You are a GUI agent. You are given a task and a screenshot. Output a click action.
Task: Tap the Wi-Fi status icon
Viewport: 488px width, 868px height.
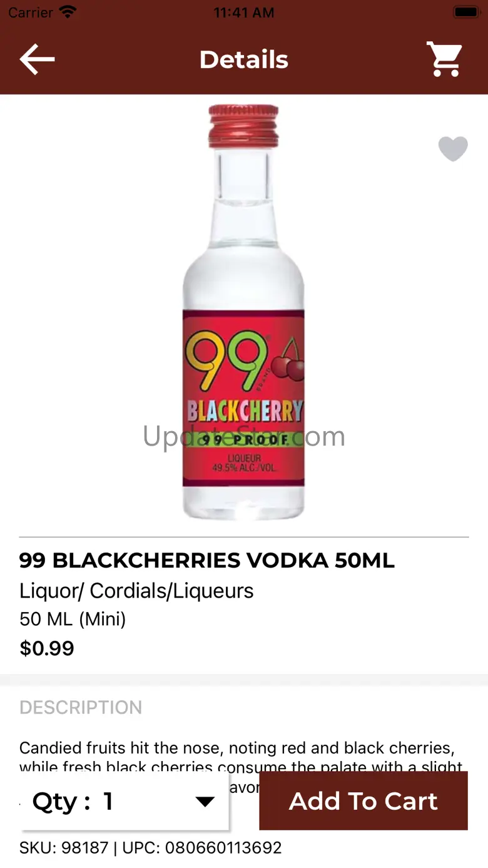68,12
